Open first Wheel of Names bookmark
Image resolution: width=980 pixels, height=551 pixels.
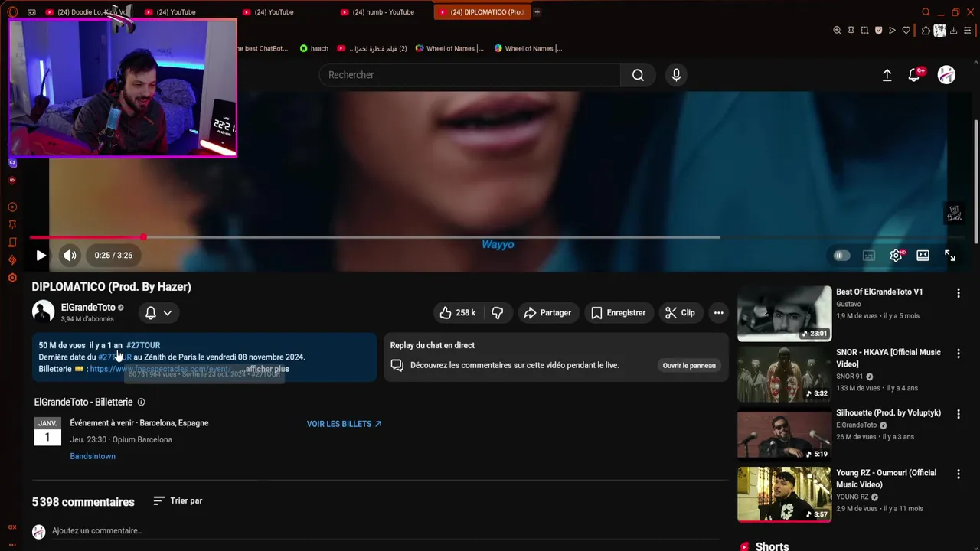(449, 48)
